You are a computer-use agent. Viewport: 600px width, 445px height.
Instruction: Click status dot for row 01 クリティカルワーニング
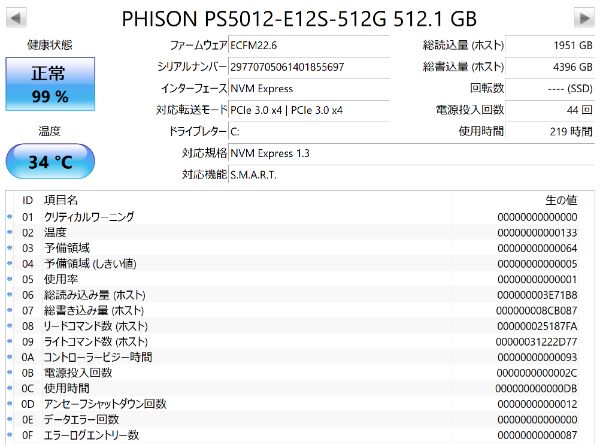pyautogui.click(x=10, y=217)
